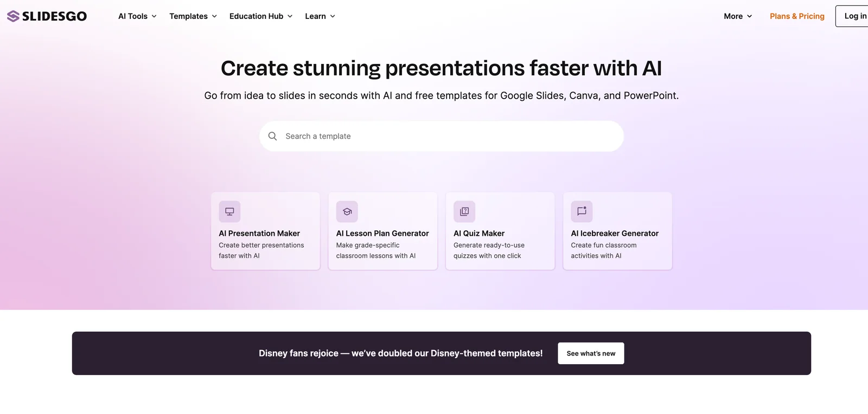Open the More menu

point(738,16)
